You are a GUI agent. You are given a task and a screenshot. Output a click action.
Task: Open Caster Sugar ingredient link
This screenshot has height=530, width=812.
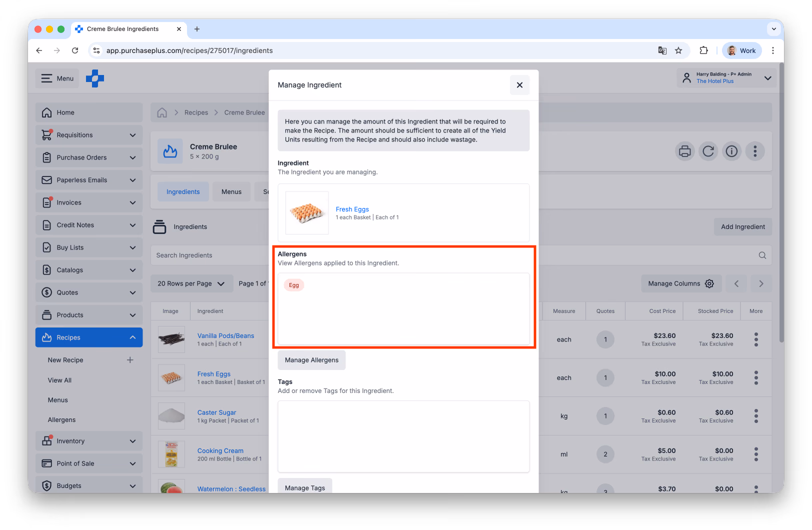216,412
